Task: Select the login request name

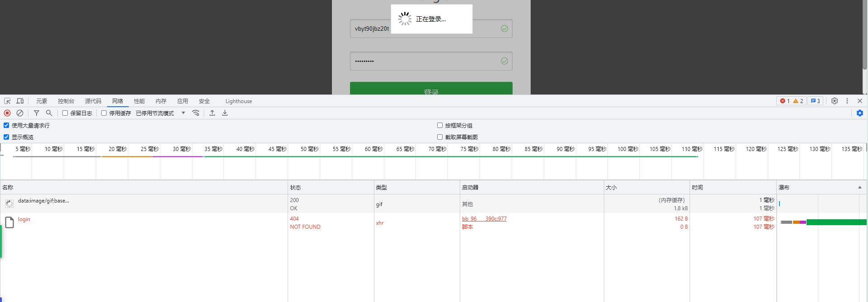Action: coord(24,219)
